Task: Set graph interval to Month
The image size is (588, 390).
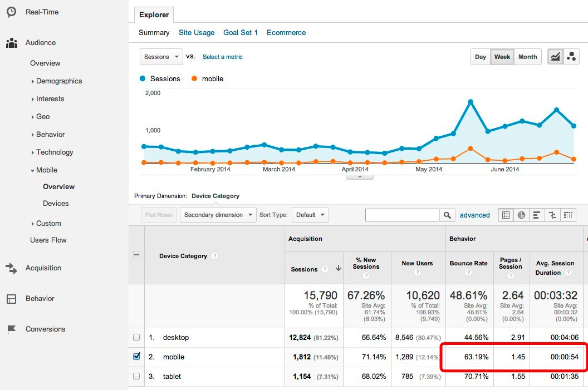Action: tap(527, 57)
